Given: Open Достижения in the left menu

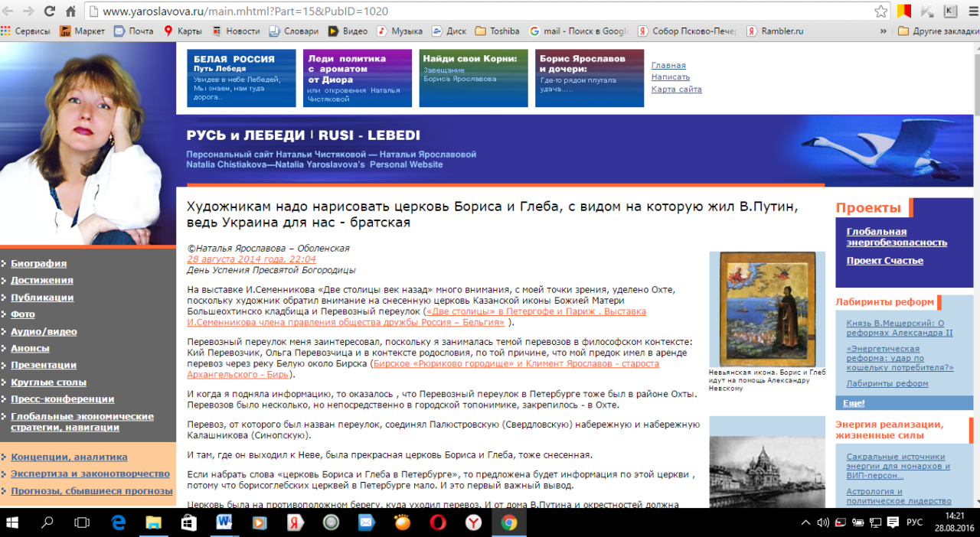Looking at the screenshot, I should tap(42, 280).
